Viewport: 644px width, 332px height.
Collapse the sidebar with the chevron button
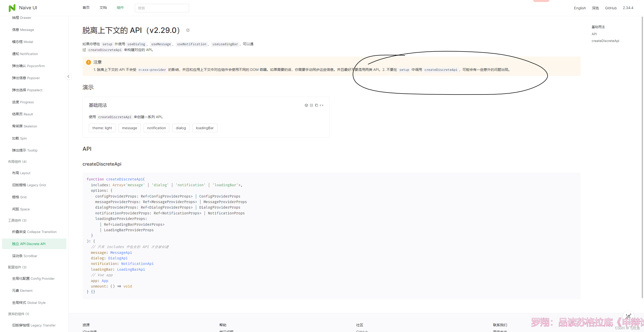[68, 76]
